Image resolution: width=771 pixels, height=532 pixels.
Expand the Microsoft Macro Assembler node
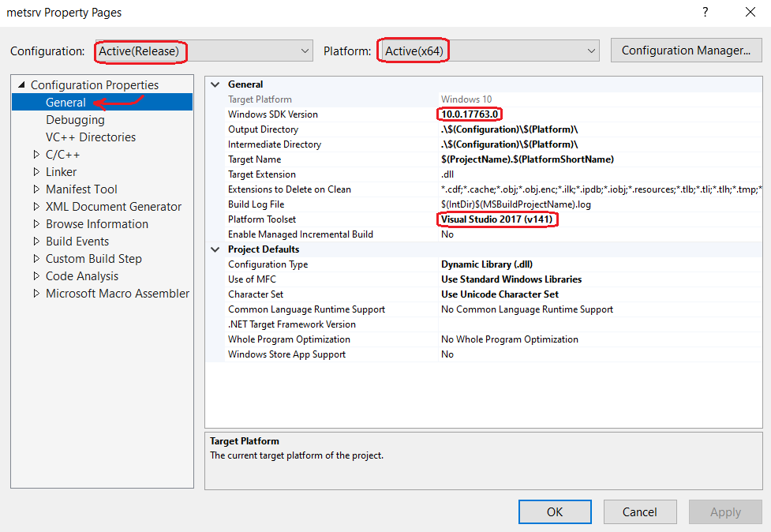point(36,294)
